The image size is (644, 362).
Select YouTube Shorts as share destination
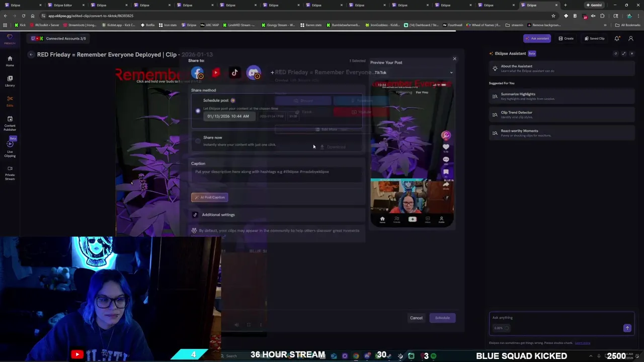(216, 73)
